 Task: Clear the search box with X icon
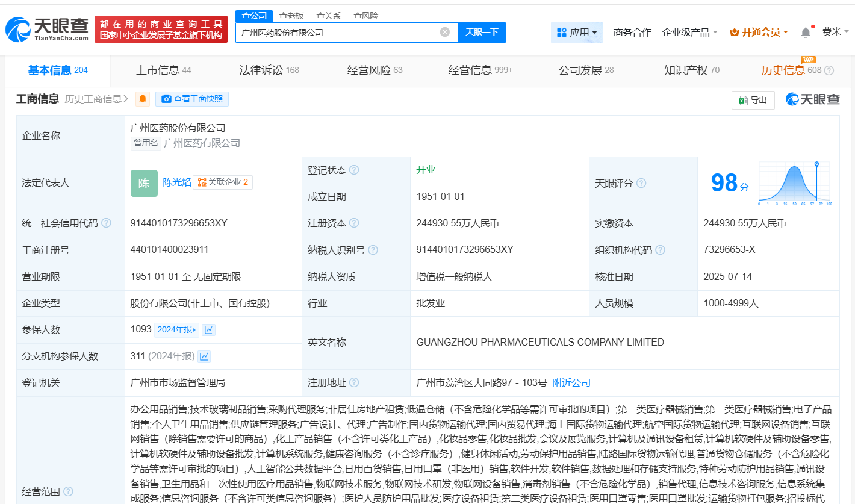[x=445, y=33]
